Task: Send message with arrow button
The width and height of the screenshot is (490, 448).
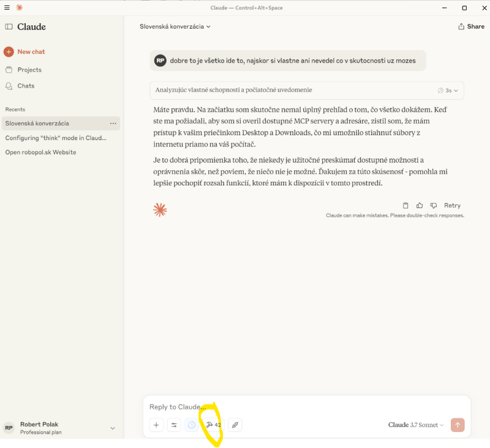Action: pos(458,425)
